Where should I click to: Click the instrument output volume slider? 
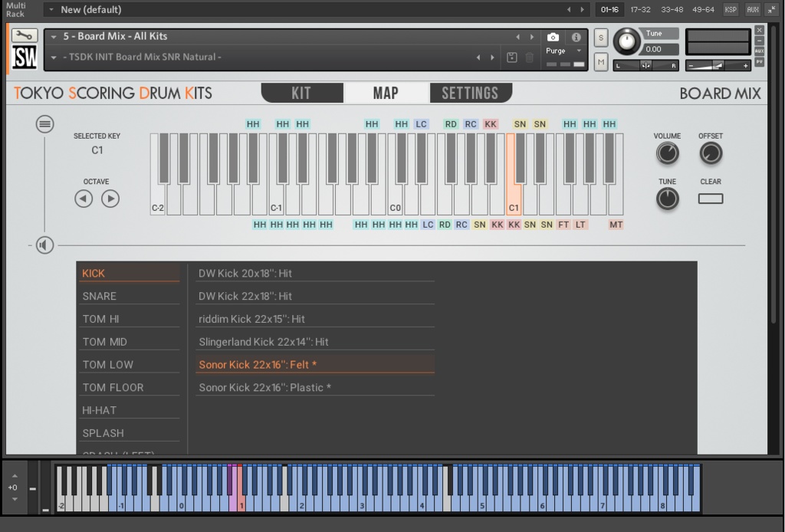(718, 66)
